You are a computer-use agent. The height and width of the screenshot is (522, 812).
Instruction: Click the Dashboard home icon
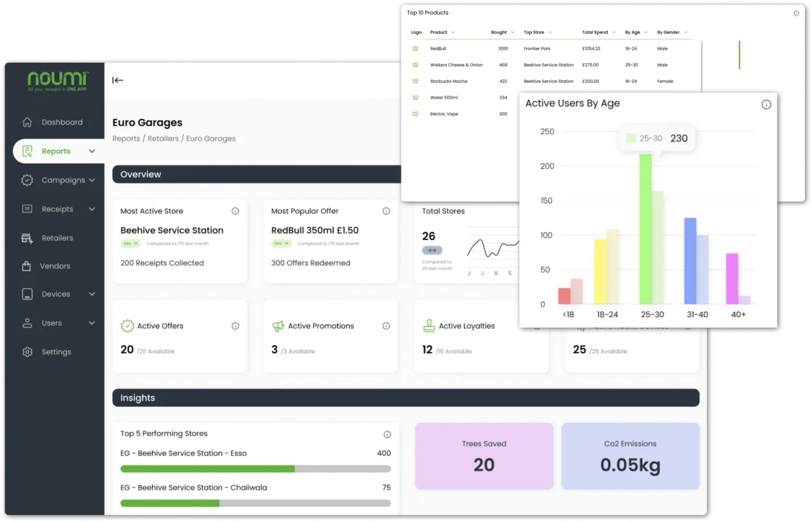(x=27, y=122)
